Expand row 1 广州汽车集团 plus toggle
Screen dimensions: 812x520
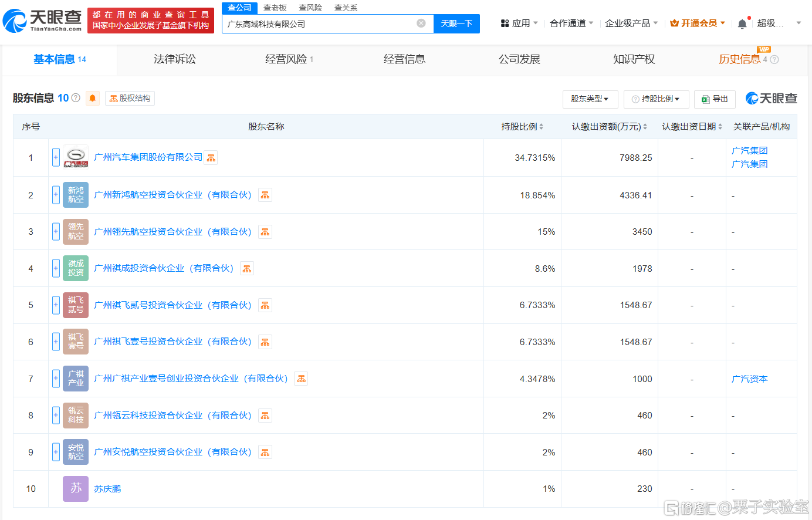(56, 157)
